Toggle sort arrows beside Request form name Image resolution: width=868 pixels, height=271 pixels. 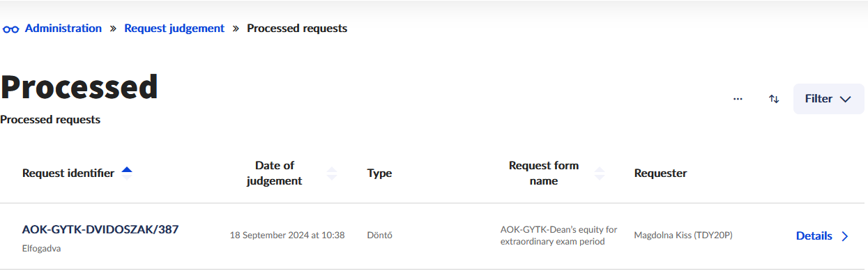point(600,173)
